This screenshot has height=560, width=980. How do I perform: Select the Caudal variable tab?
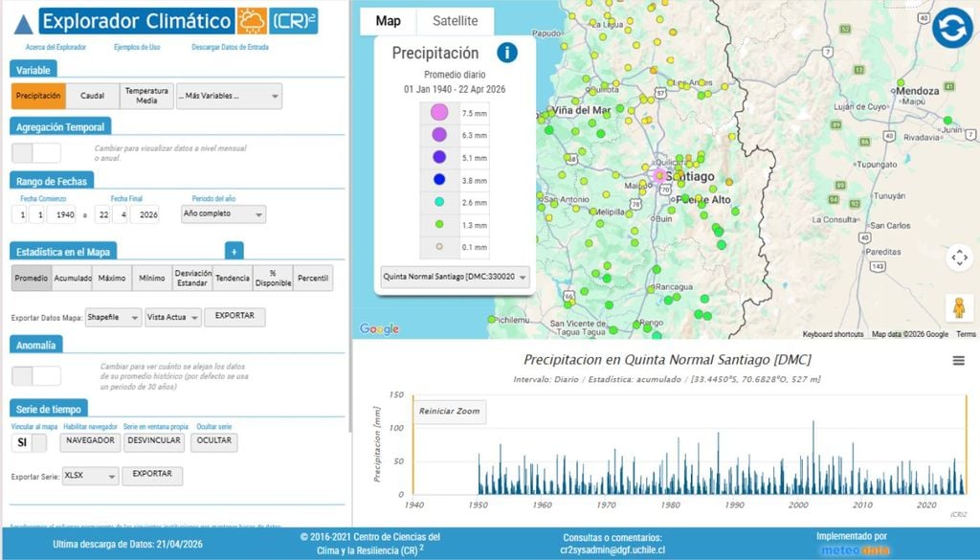[93, 96]
